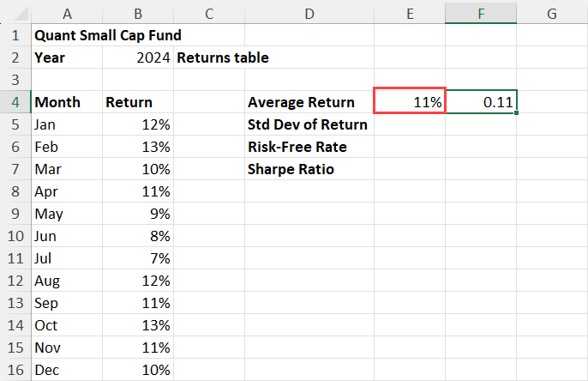Select Jul's return value 7%
The width and height of the screenshot is (588, 381).
pos(138,258)
